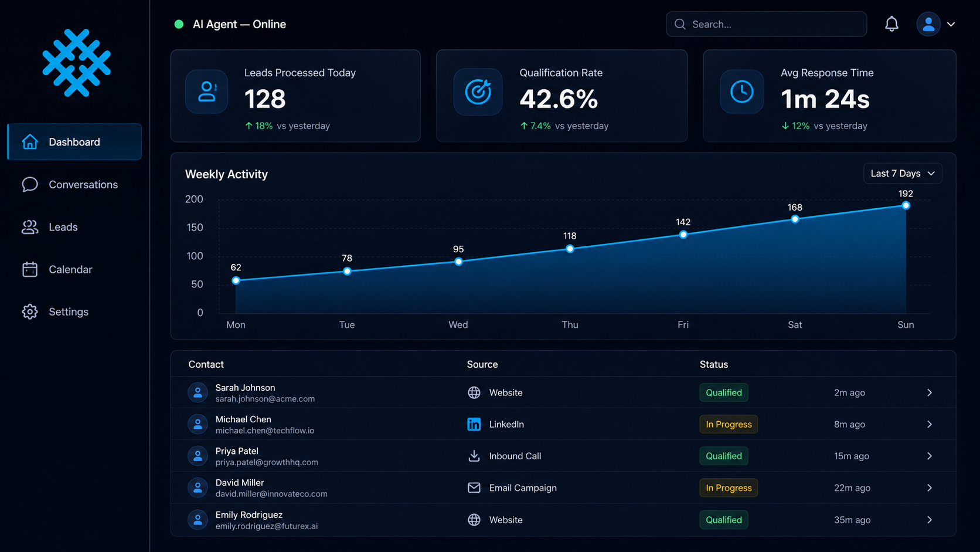
Task: Click the globe icon in Emily Rodriguez's row
Action: coord(474,520)
